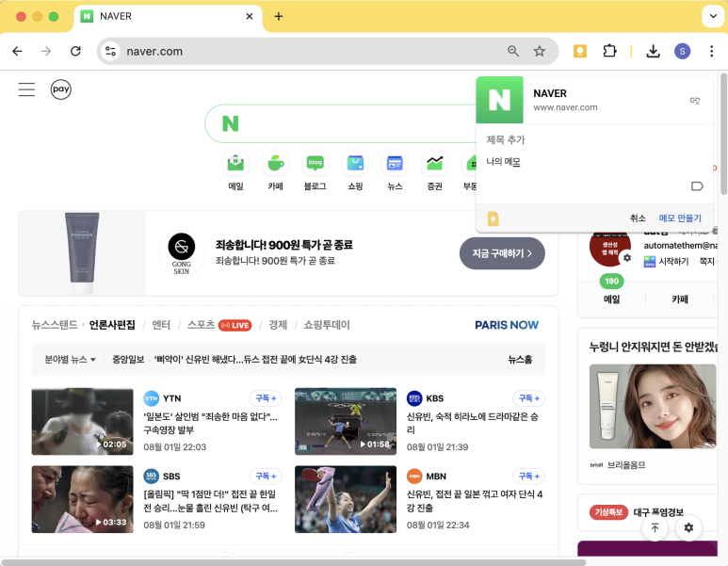Open the 쇼핑 shortcut icon
Screen dimensions: 728x566
pyautogui.click(x=355, y=164)
